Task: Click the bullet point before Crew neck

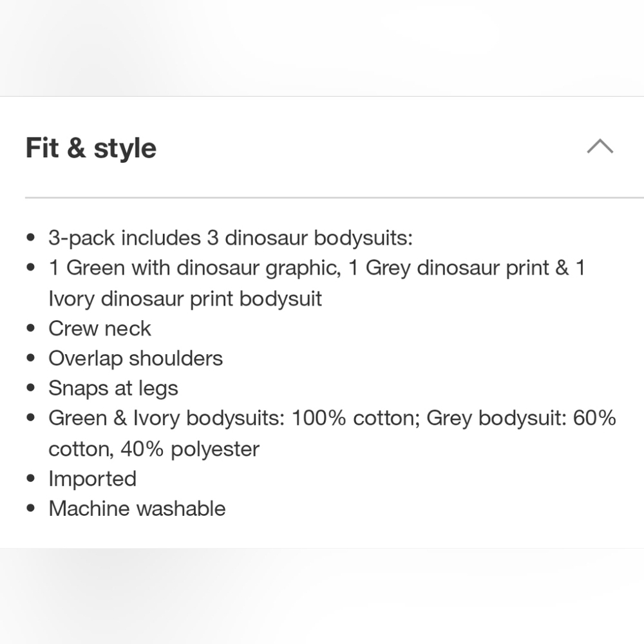Action: tap(30, 328)
